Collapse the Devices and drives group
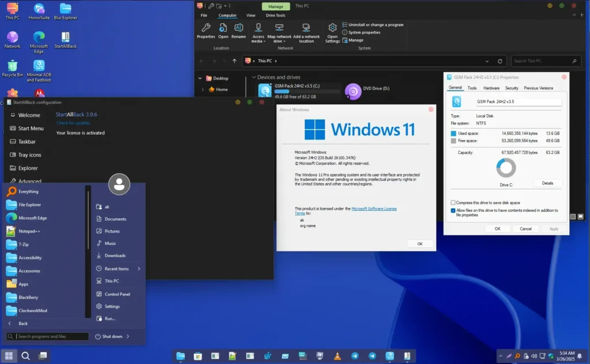 tap(254, 77)
